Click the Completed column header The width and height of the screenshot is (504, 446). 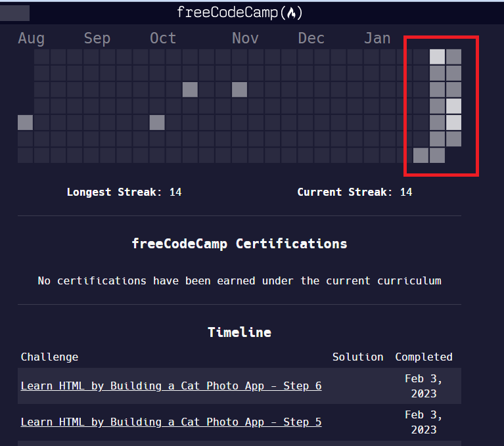tap(424, 357)
